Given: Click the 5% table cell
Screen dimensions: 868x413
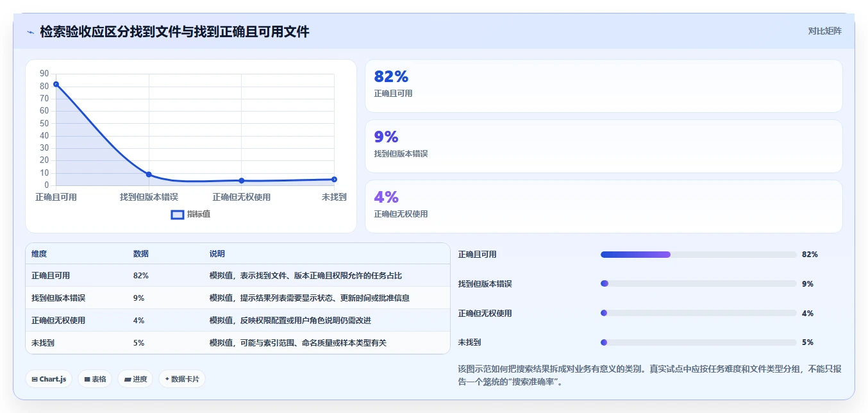Looking at the screenshot, I should pos(138,343).
